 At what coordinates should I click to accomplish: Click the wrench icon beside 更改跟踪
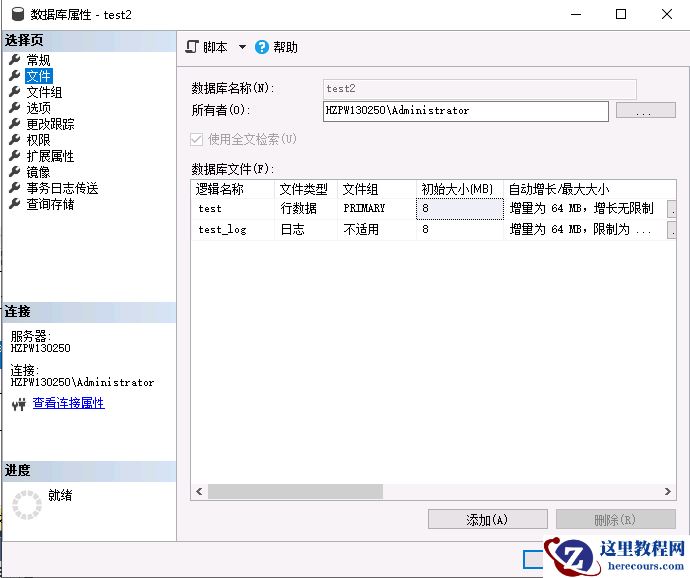click(x=15, y=124)
